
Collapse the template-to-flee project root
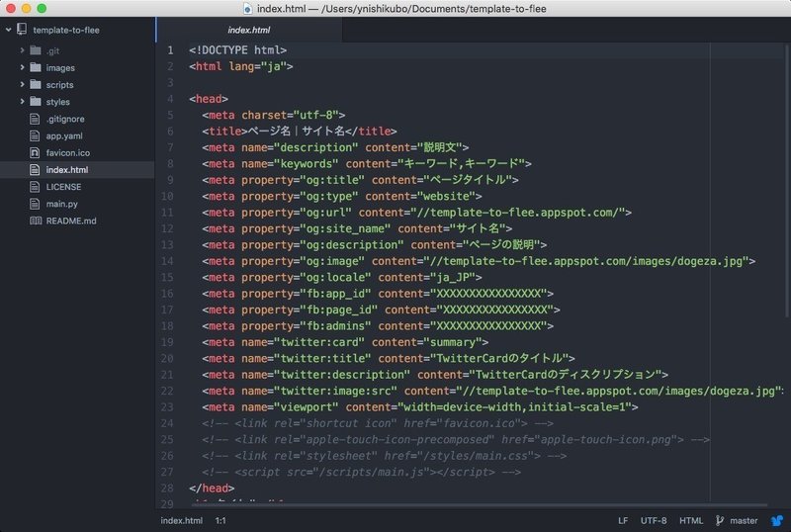click(x=9, y=30)
